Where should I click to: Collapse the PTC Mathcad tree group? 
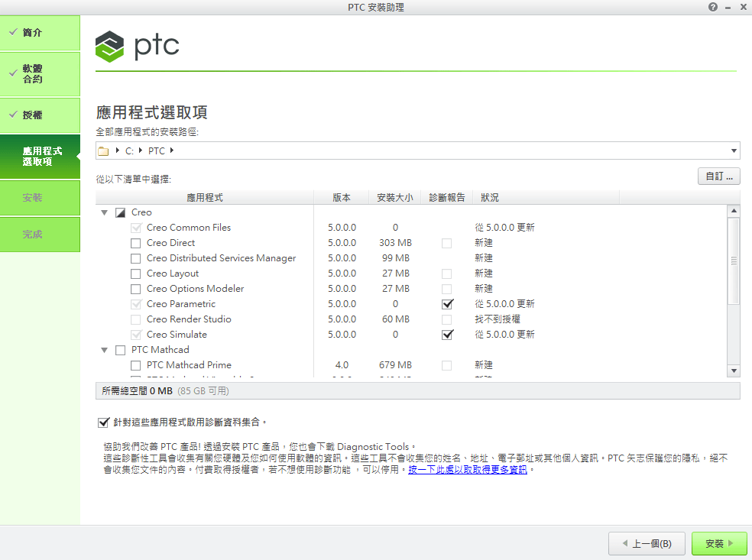click(x=105, y=350)
